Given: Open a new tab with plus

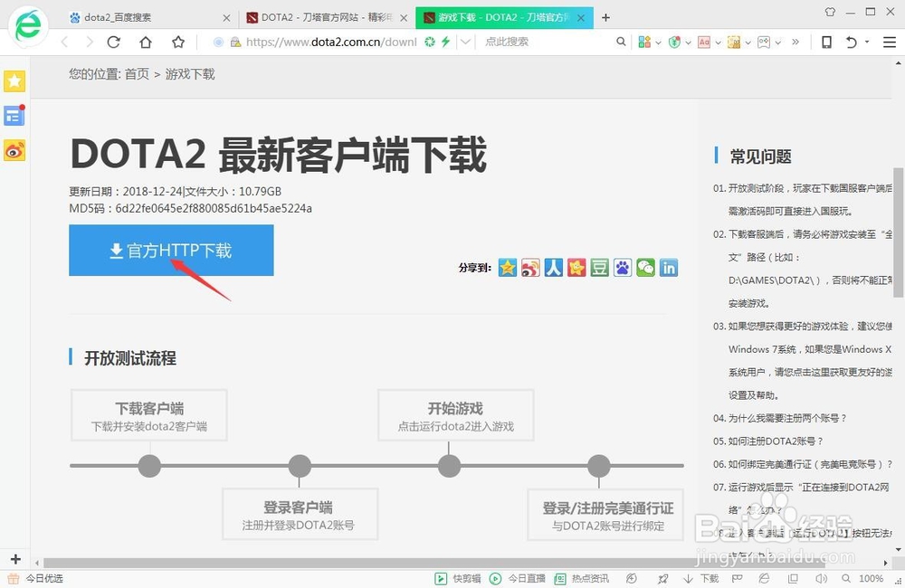Looking at the screenshot, I should (605, 17).
